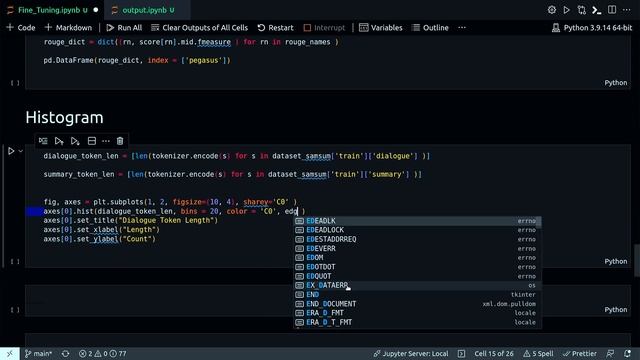Add a new Markdown cell
Image resolution: width=640 pixels, height=360 pixels.
pyautogui.click(x=68, y=28)
